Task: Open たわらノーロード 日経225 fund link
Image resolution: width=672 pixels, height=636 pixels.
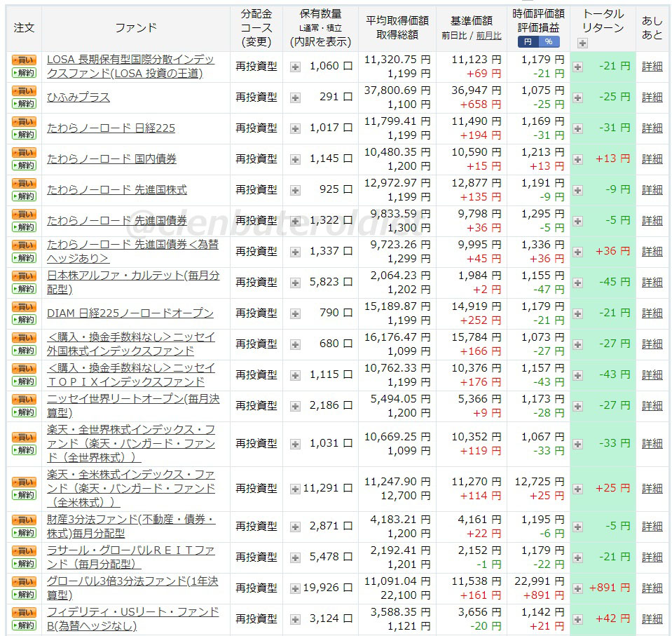Action: [x=111, y=128]
